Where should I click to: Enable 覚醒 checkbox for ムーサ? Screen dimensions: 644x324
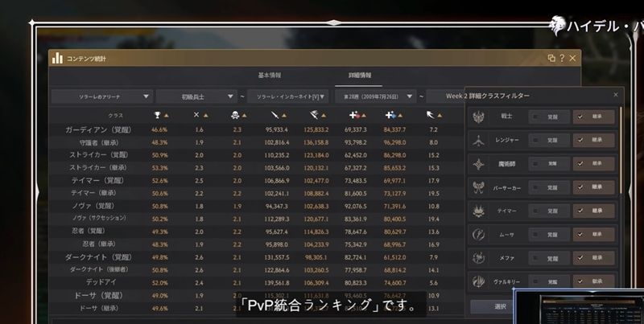(x=535, y=235)
